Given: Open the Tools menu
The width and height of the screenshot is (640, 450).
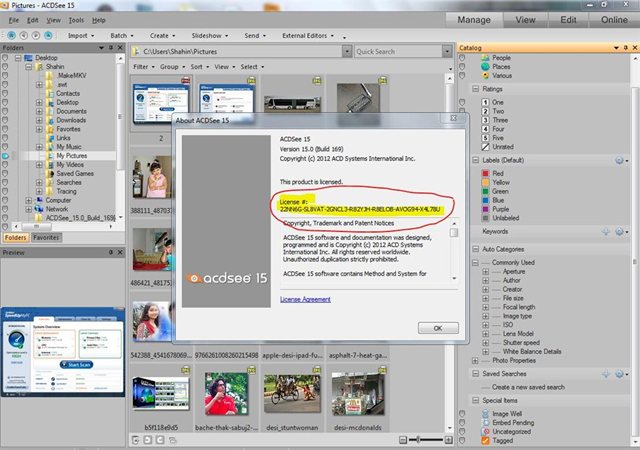Looking at the screenshot, I should click(x=76, y=20).
